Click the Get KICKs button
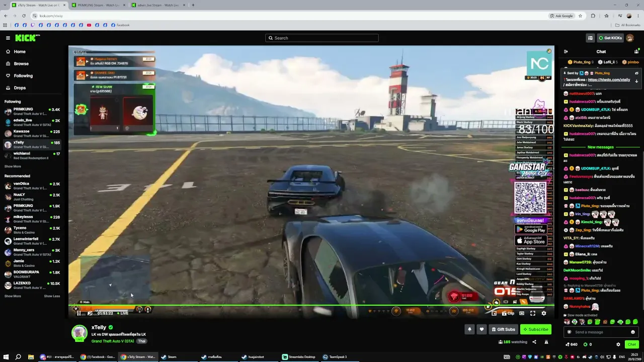The image size is (644, 362). 610,38
